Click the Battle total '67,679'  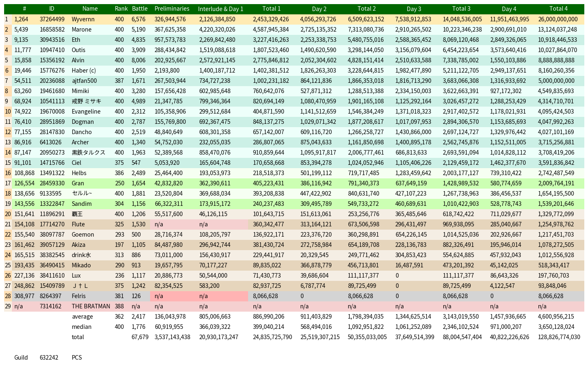[140, 337]
